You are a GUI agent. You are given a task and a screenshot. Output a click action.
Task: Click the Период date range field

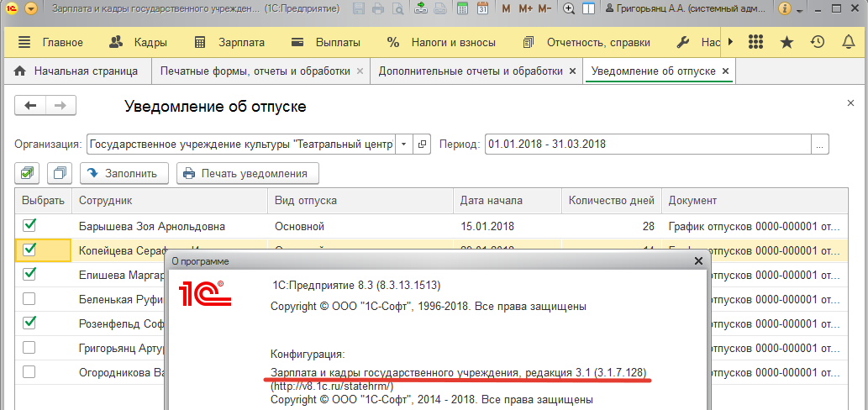click(648, 145)
